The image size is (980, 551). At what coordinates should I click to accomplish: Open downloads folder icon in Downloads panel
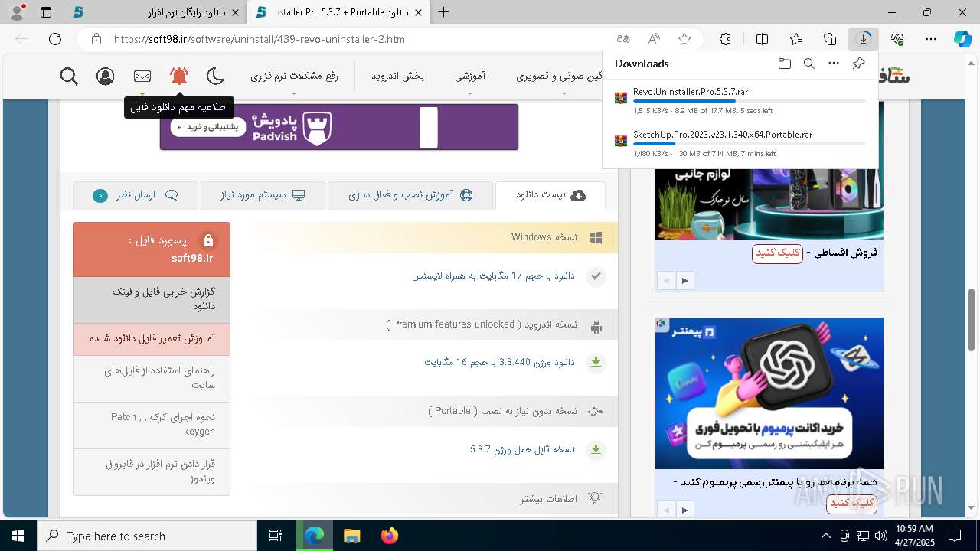[x=785, y=64]
